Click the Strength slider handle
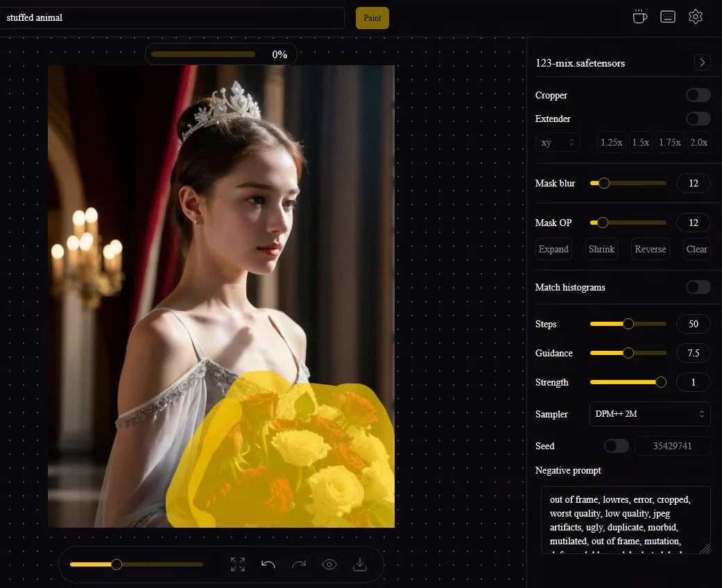Viewport: 722px width, 588px height. pyautogui.click(x=661, y=382)
